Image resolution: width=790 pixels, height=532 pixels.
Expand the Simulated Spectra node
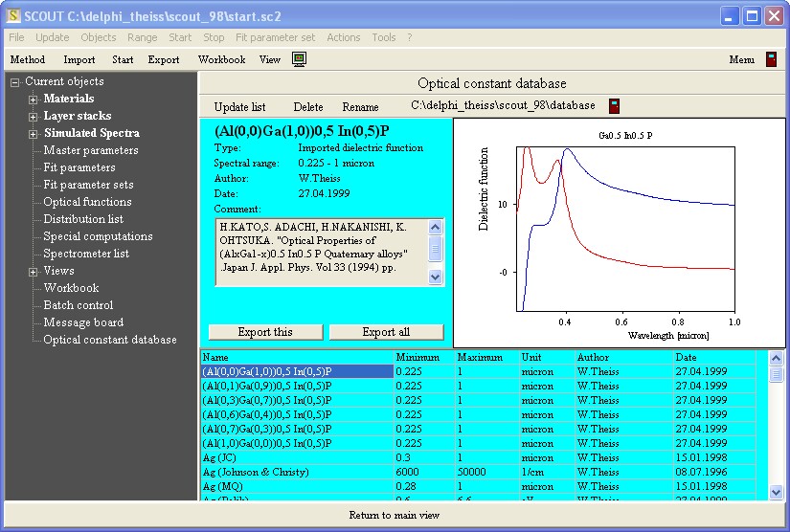[x=34, y=134]
